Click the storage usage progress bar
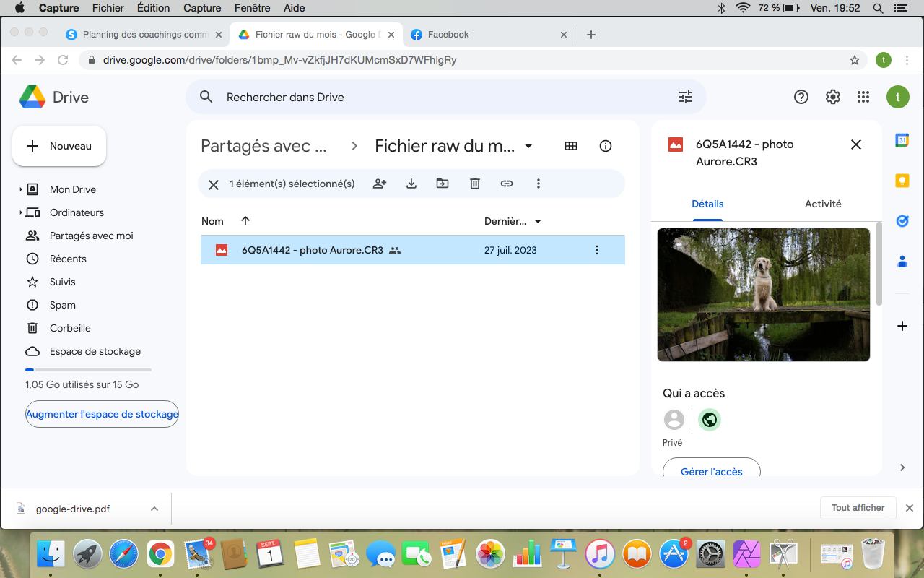 [88, 370]
